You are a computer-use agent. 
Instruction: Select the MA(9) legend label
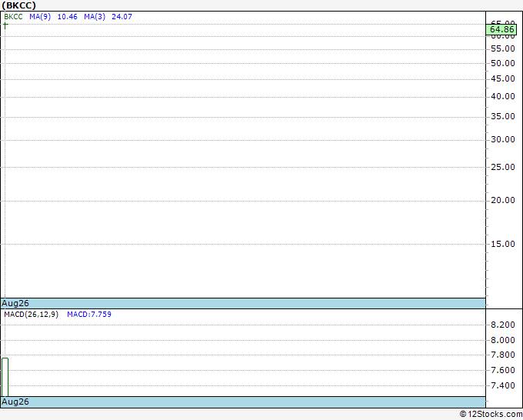tap(40, 17)
